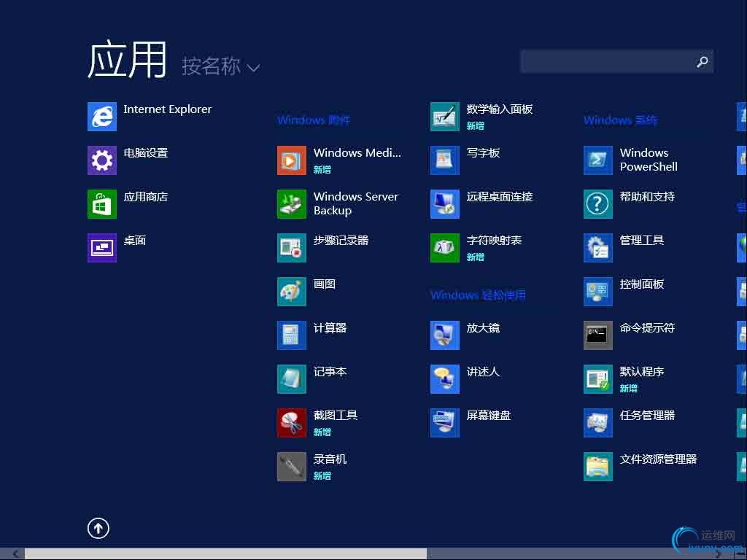Select the Windows 系统 group header

(620, 120)
